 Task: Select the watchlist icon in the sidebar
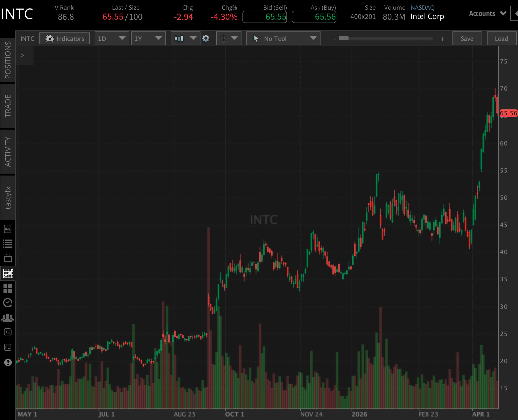[x=8, y=243]
